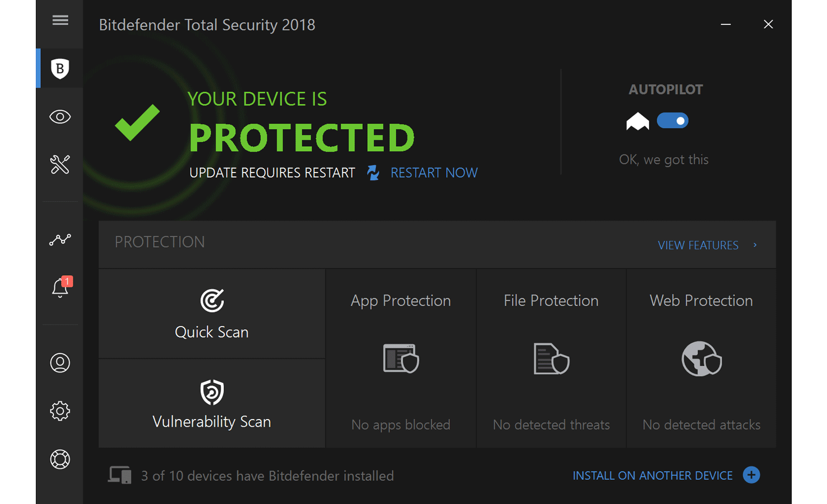The width and height of the screenshot is (827, 504).
Task: Click the "No apps blocked" status text
Action: point(401,425)
